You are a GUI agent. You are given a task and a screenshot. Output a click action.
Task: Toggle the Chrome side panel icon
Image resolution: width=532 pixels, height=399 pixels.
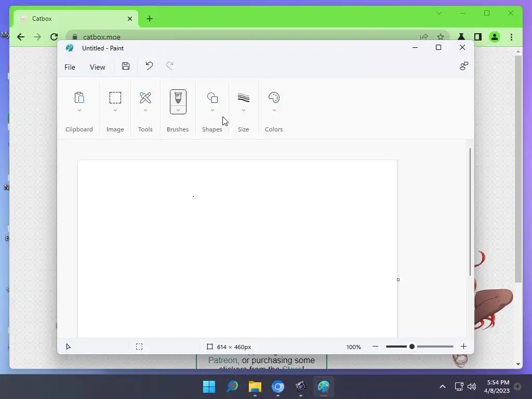point(478,37)
